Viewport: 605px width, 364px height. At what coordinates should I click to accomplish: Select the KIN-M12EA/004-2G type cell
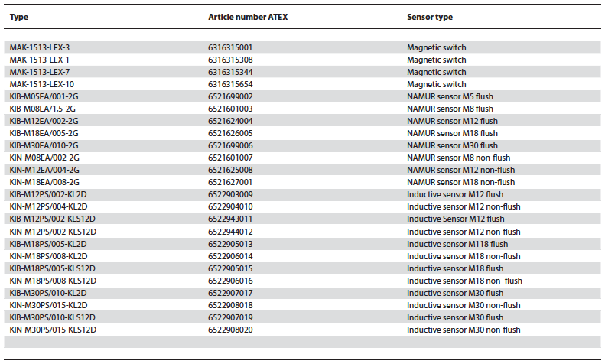coord(44,170)
